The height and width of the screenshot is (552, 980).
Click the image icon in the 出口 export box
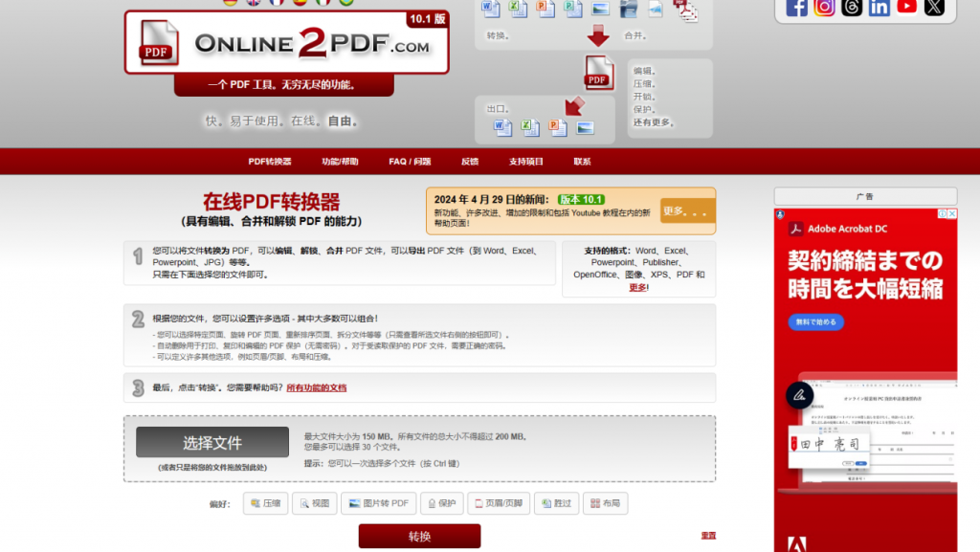pyautogui.click(x=585, y=128)
